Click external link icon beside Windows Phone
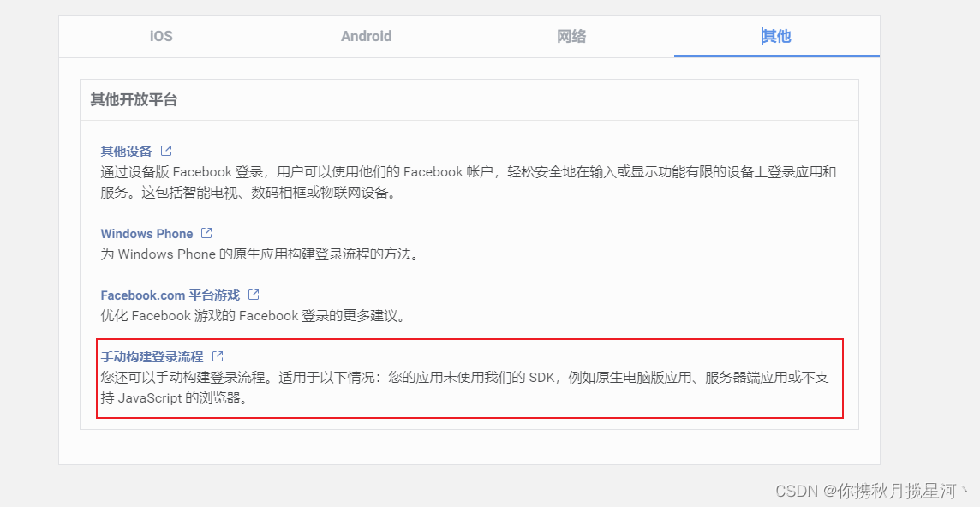 (206, 233)
